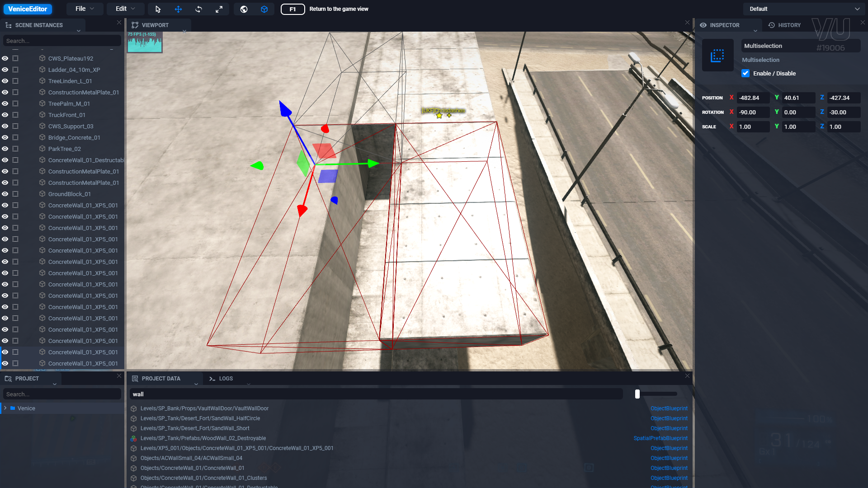This screenshot has height=488, width=868.
Task: Hide CWS_Plateau192 using its eye icon
Action: [x=5, y=58]
